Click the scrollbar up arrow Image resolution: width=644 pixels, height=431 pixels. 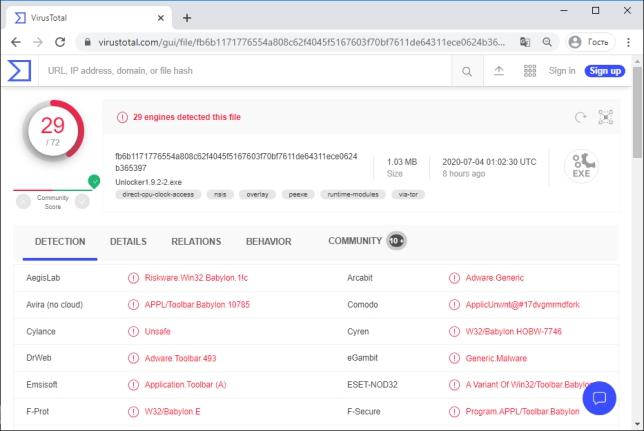click(637, 62)
